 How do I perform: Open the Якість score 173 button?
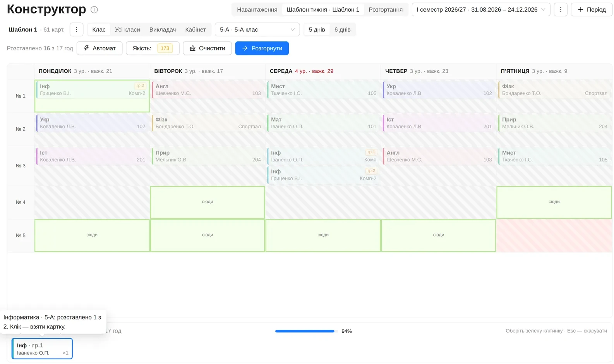pyautogui.click(x=153, y=48)
